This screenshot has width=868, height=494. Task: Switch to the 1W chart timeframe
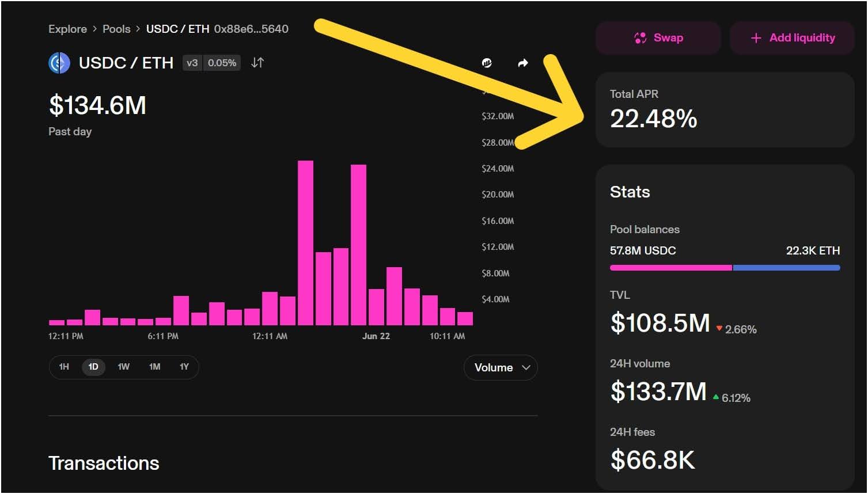coord(123,367)
